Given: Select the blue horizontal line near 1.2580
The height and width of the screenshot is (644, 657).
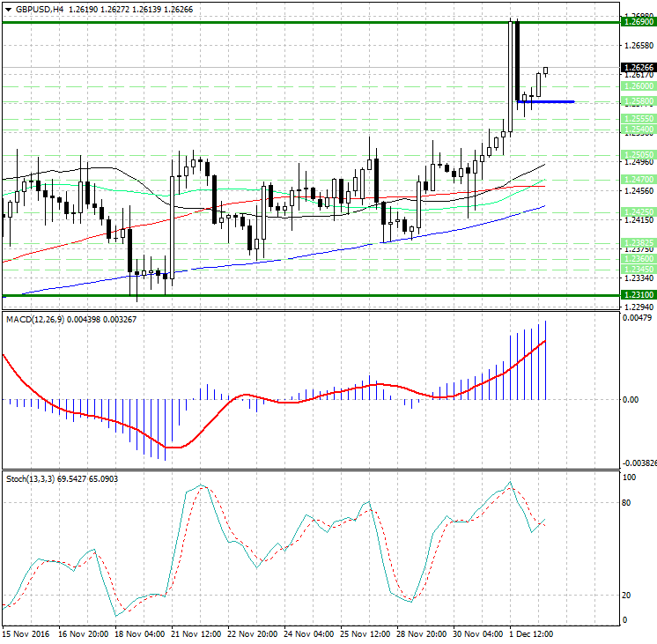Looking at the screenshot, I should (546, 101).
